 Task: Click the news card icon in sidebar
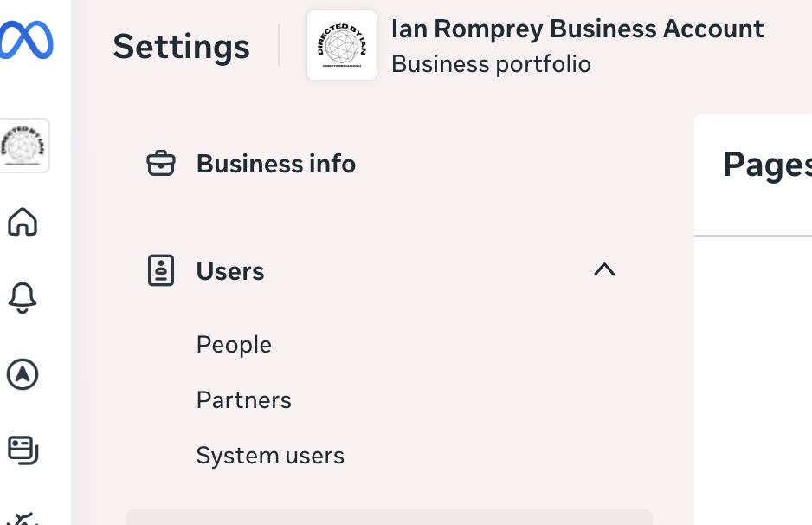(x=23, y=450)
